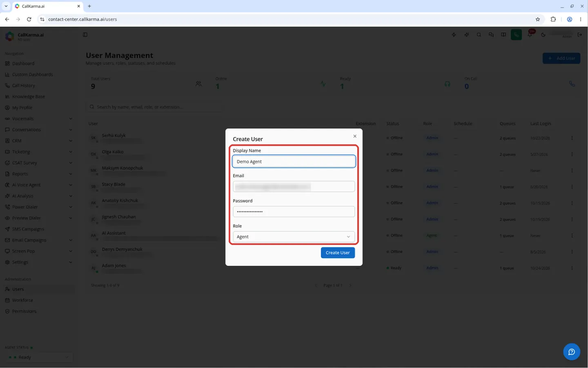
Task: Click the Email input field
Action: [294, 187]
